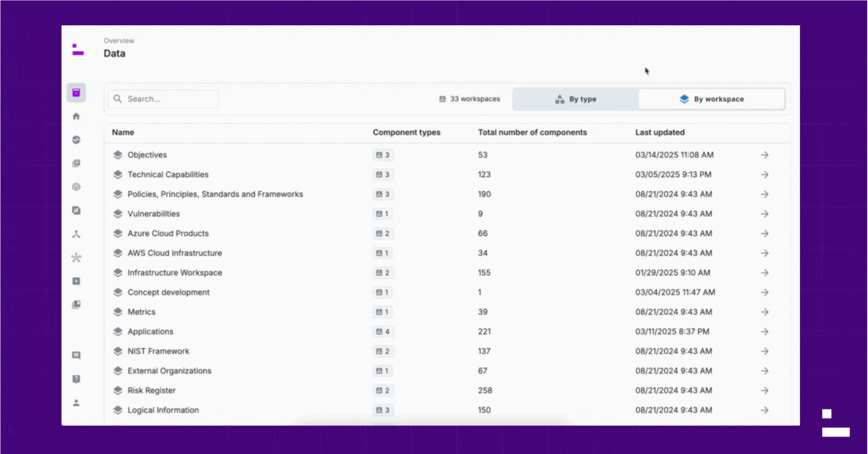The width and height of the screenshot is (868, 454).
Task: Open Technical Capabilities row arrow
Action: (x=765, y=175)
